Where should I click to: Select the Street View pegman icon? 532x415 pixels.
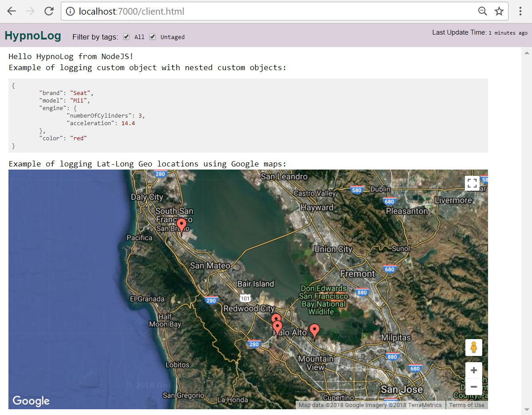click(x=474, y=348)
